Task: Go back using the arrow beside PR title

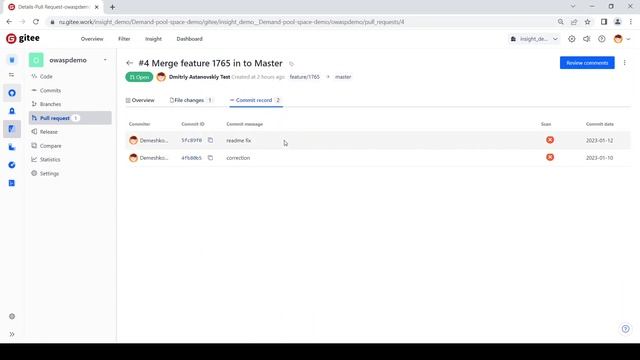Action: pos(129,63)
